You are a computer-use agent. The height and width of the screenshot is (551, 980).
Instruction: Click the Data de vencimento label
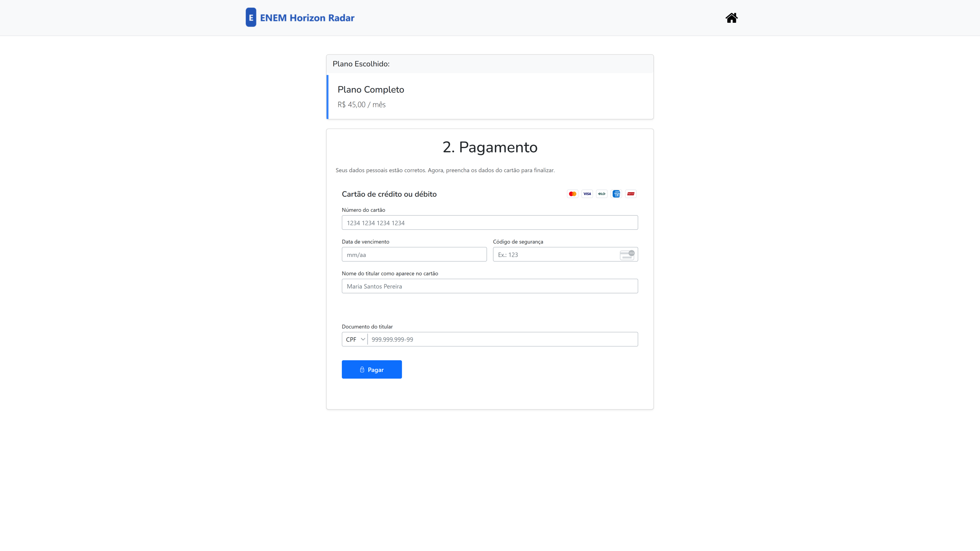(x=365, y=242)
